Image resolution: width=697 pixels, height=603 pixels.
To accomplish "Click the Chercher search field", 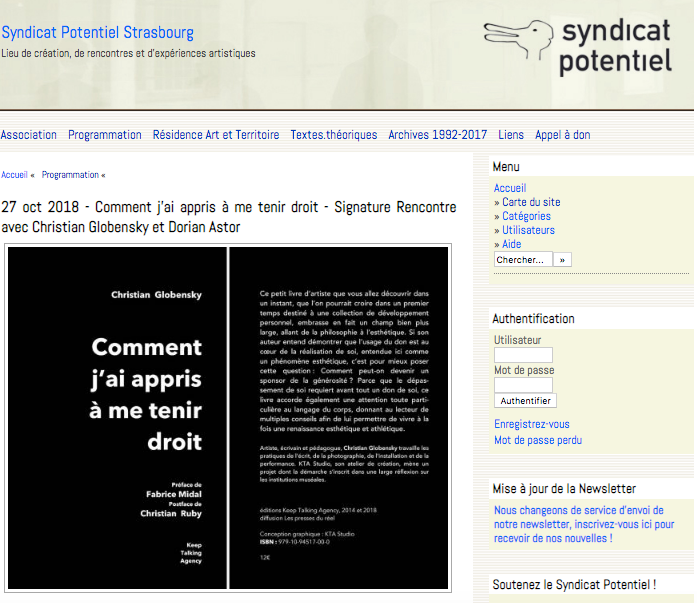I will pyautogui.click(x=523, y=259).
